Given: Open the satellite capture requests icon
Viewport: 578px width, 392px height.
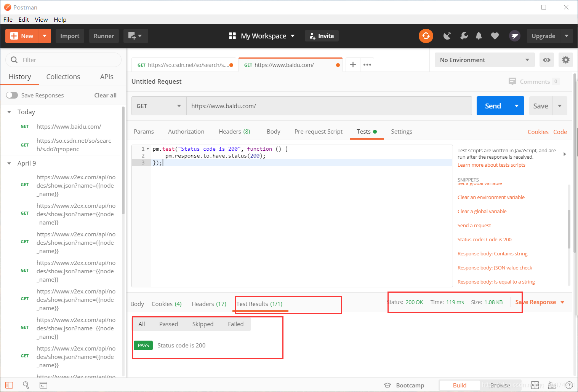Looking at the screenshot, I should tap(447, 36).
